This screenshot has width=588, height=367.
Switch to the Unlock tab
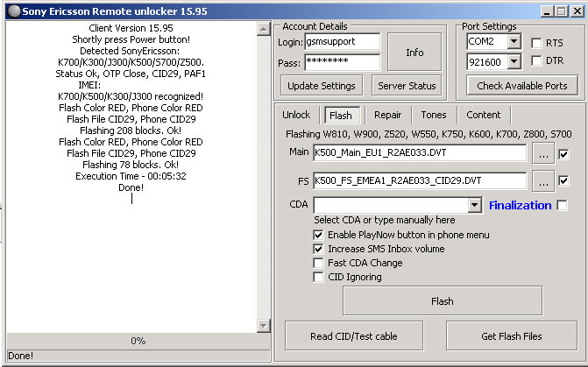296,115
